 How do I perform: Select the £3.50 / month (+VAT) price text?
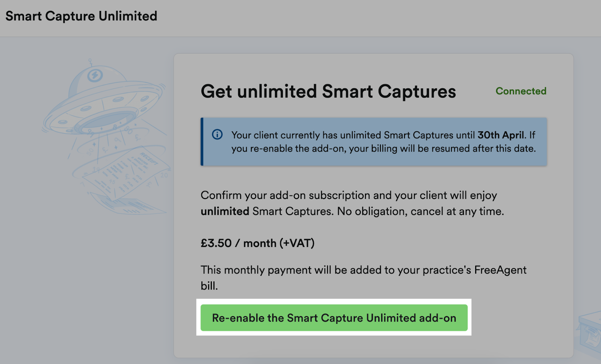coord(258,243)
